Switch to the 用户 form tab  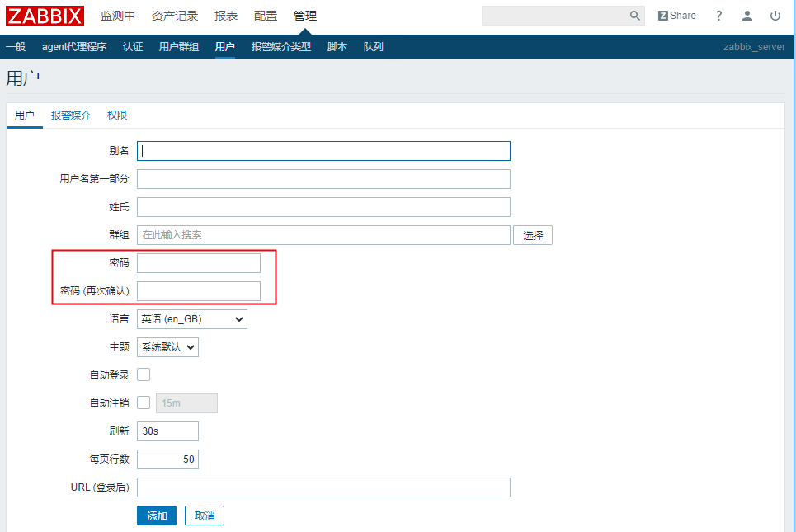[x=25, y=115]
